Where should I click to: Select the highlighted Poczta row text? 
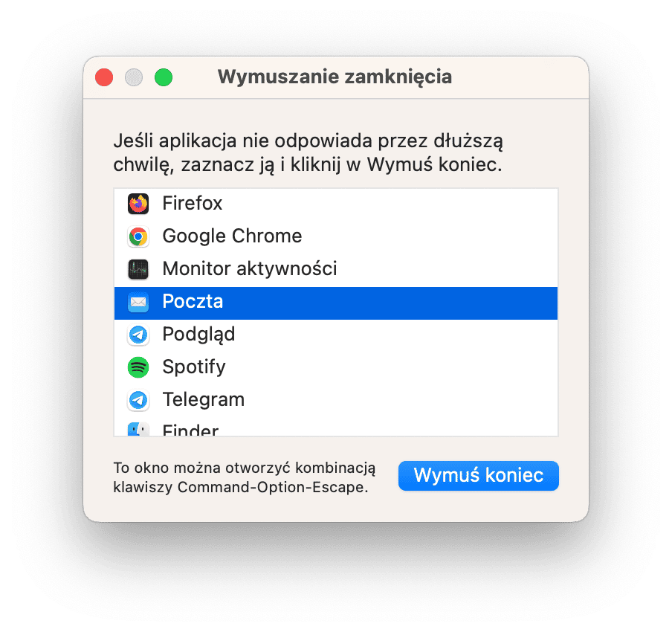pyautogui.click(x=193, y=301)
